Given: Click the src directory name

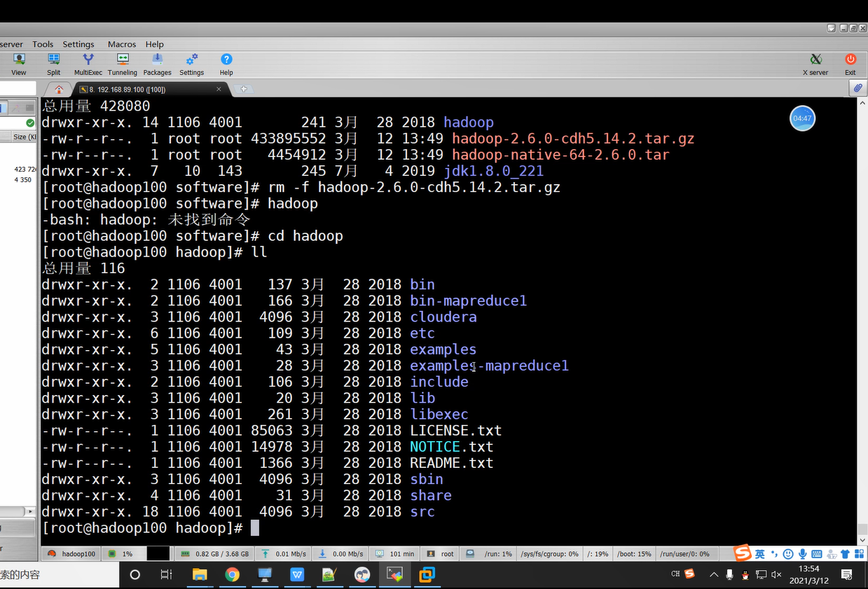Looking at the screenshot, I should tap(422, 511).
